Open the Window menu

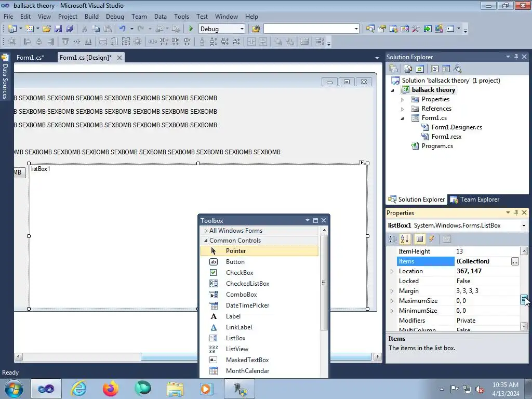(227, 16)
